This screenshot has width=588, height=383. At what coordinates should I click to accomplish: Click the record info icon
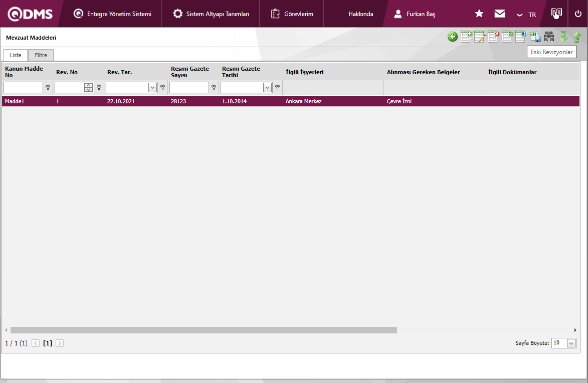[x=521, y=37]
